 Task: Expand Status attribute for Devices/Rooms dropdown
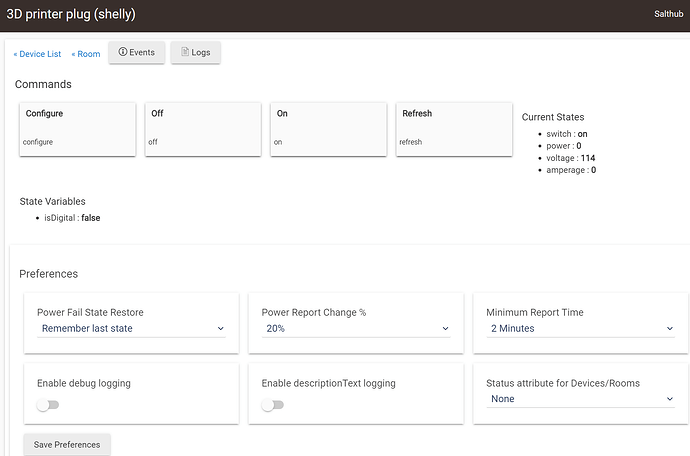[580, 399]
